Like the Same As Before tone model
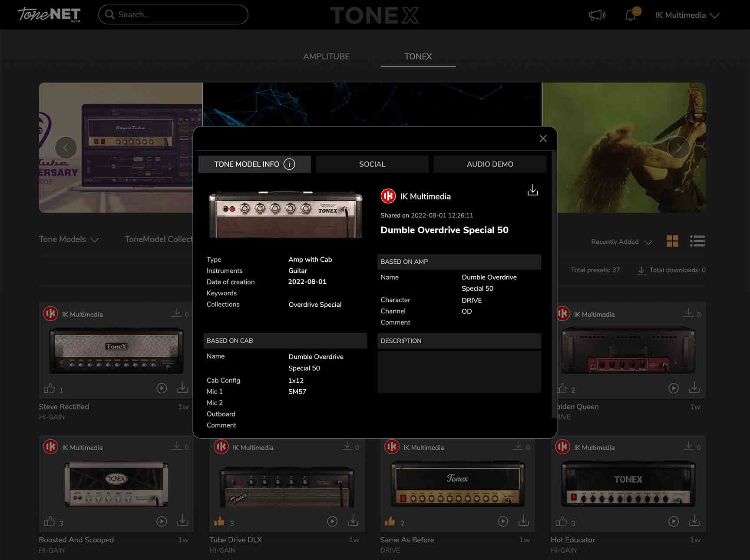 click(391, 521)
